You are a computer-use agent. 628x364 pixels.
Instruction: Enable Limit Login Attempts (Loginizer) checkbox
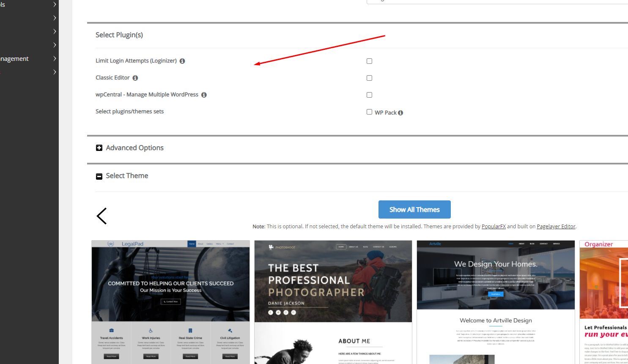pyautogui.click(x=369, y=61)
